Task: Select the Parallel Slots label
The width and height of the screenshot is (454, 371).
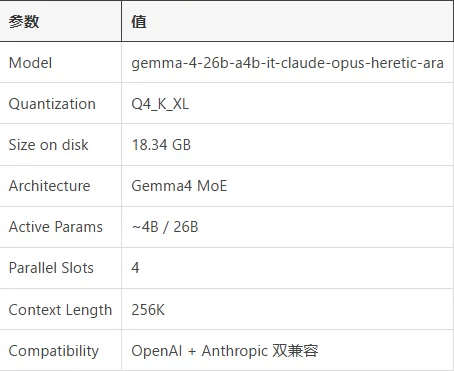Action: 51,268
